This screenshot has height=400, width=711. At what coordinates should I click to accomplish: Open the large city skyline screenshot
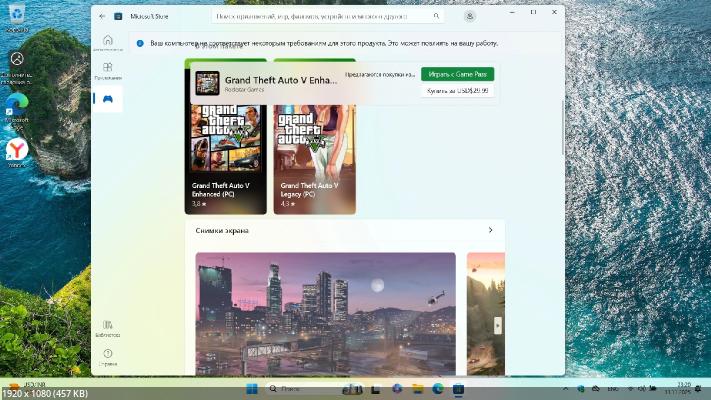[x=325, y=312]
